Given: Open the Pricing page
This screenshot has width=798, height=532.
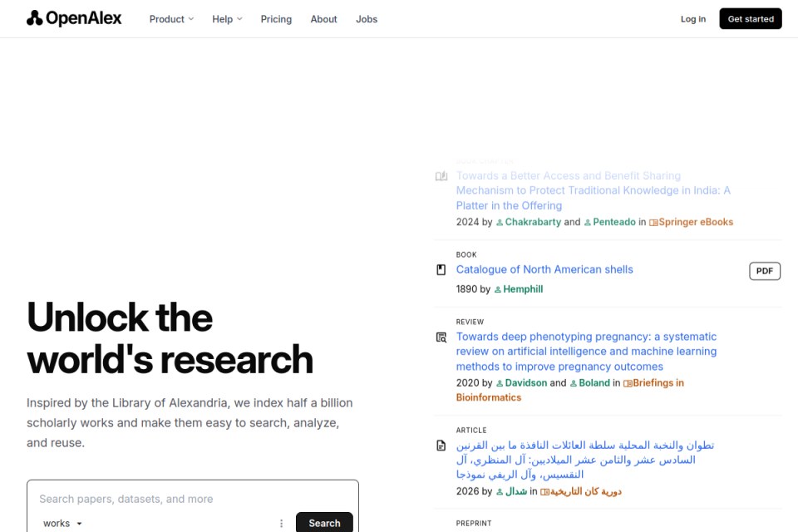Looking at the screenshot, I should [x=276, y=19].
